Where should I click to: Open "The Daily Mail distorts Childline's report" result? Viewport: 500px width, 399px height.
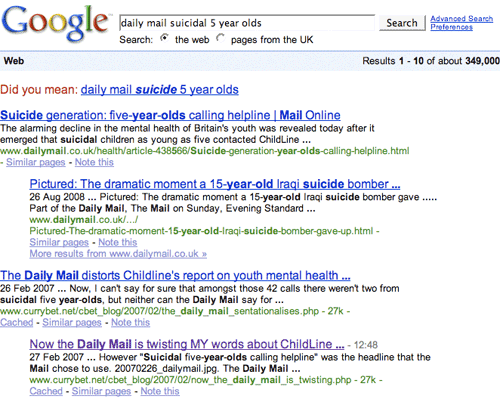pyautogui.click(x=175, y=276)
